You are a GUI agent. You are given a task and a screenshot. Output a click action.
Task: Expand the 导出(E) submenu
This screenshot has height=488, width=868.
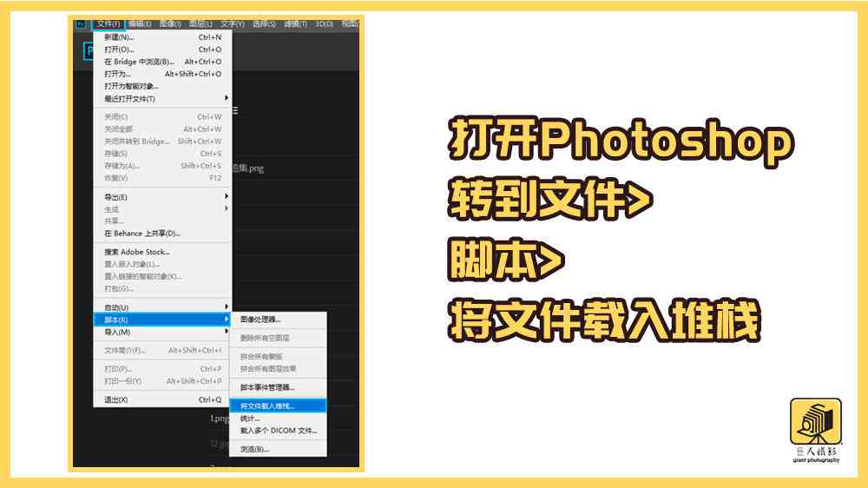pos(163,197)
